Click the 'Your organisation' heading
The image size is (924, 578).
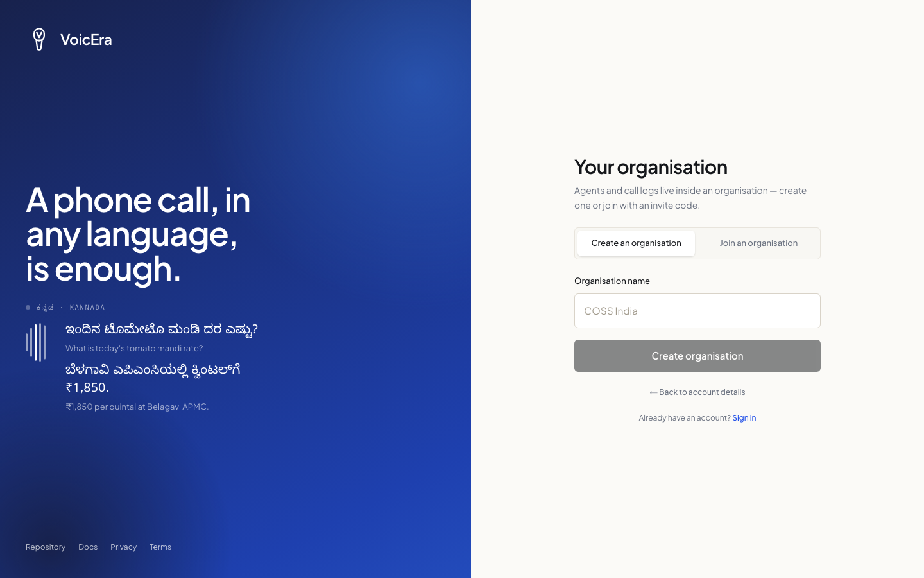(x=651, y=167)
